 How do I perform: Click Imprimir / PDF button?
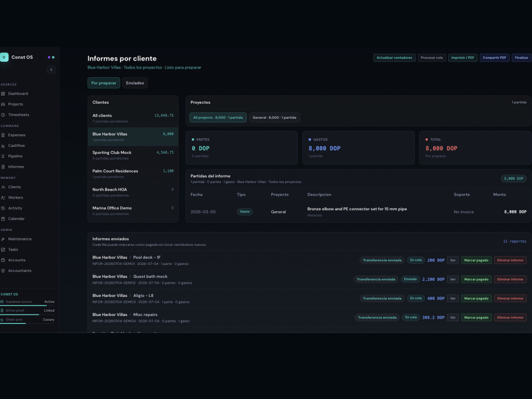tap(462, 57)
